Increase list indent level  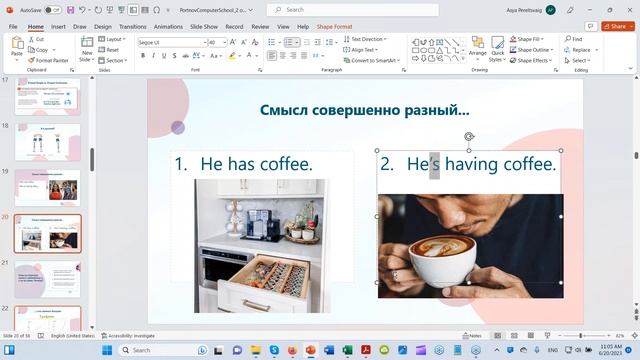click(318, 42)
